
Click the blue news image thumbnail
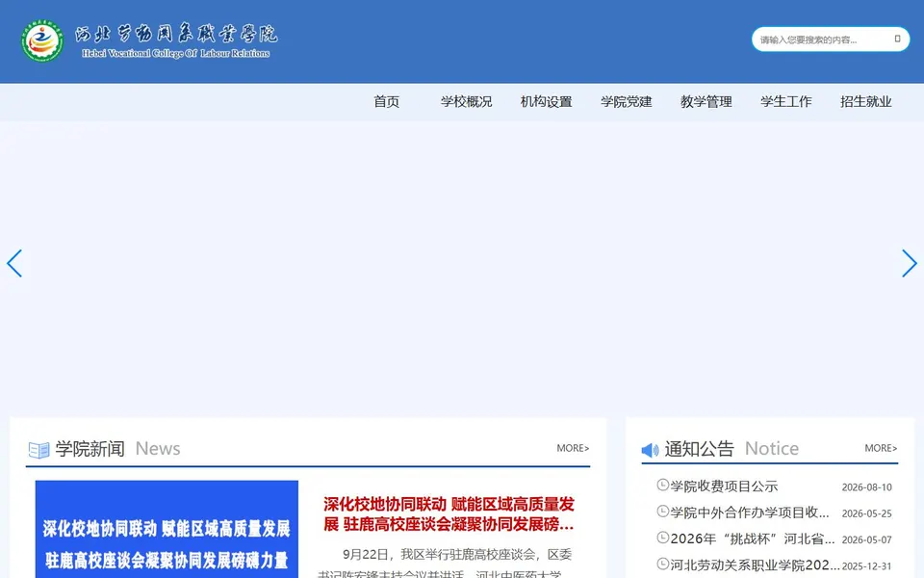[x=167, y=529]
